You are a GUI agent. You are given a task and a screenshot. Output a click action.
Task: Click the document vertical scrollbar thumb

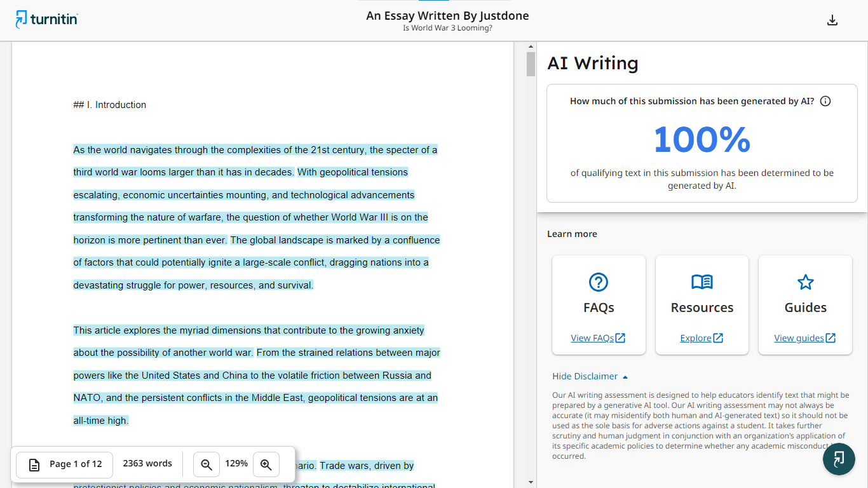pyautogui.click(x=531, y=64)
